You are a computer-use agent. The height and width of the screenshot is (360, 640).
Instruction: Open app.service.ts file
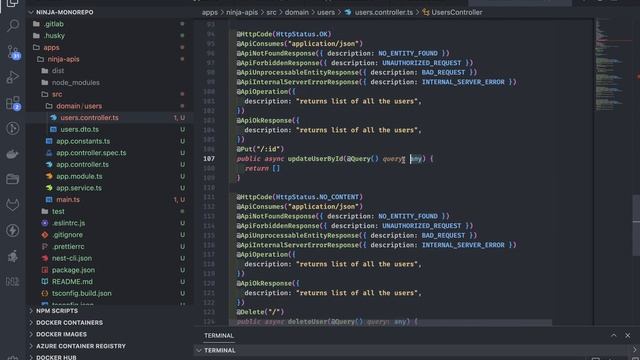coord(79,188)
